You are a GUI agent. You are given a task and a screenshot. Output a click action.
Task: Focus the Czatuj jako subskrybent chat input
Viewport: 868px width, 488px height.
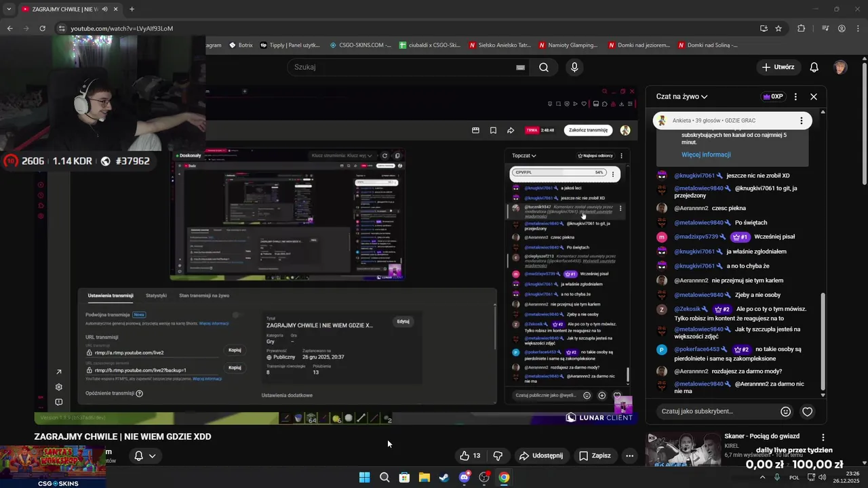pos(717,411)
